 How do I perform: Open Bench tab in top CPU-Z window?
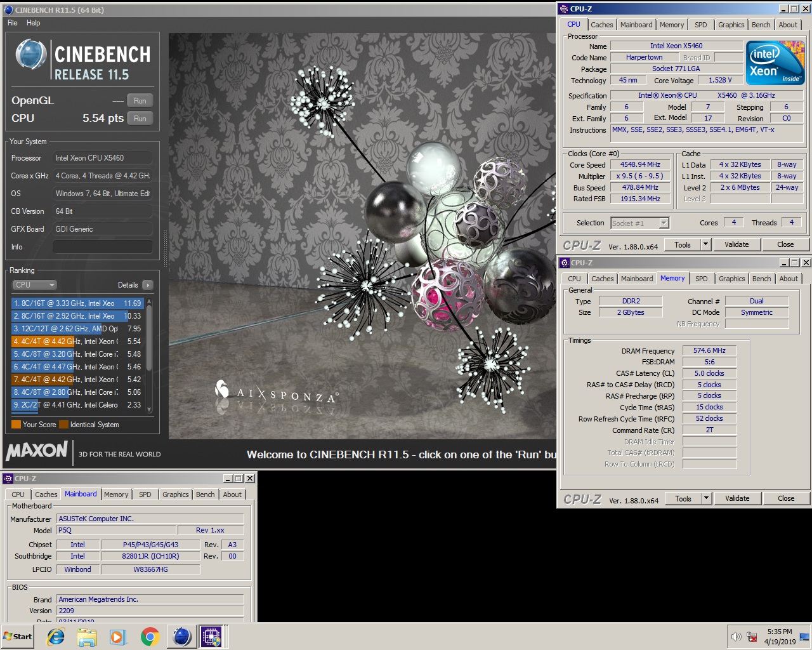(x=761, y=25)
